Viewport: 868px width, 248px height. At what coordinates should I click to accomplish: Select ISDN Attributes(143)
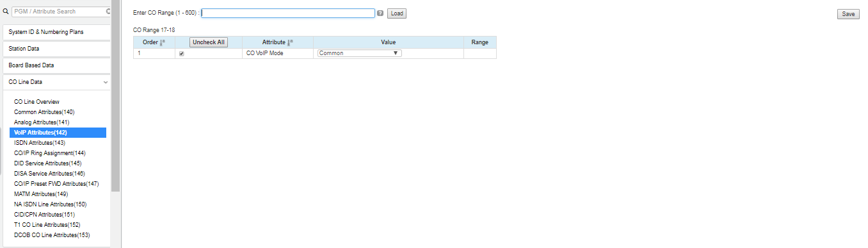(x=40, y=143)
